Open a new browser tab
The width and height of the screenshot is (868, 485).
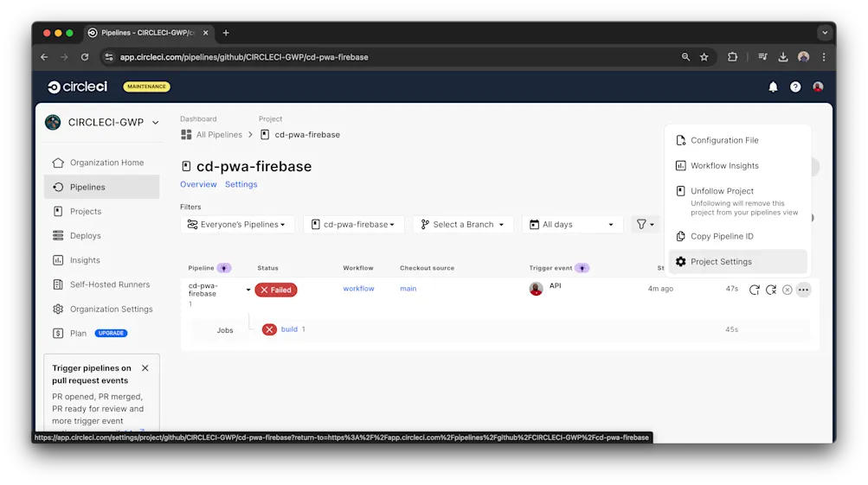(226, 33)
